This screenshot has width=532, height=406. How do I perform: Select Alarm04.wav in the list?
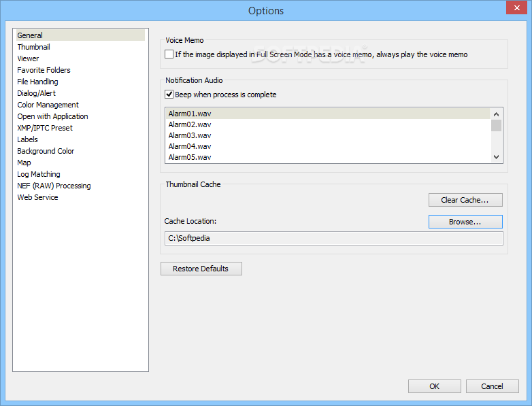click(328, 146)
